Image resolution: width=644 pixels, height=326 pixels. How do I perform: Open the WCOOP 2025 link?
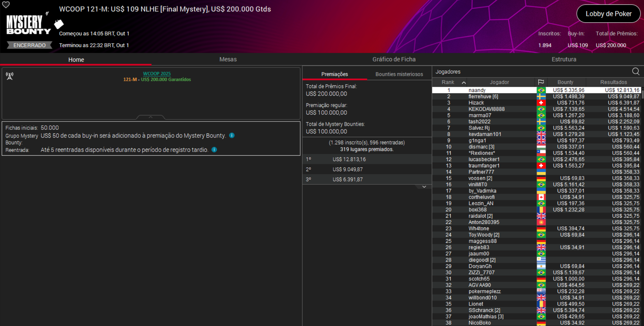point(157,73)
